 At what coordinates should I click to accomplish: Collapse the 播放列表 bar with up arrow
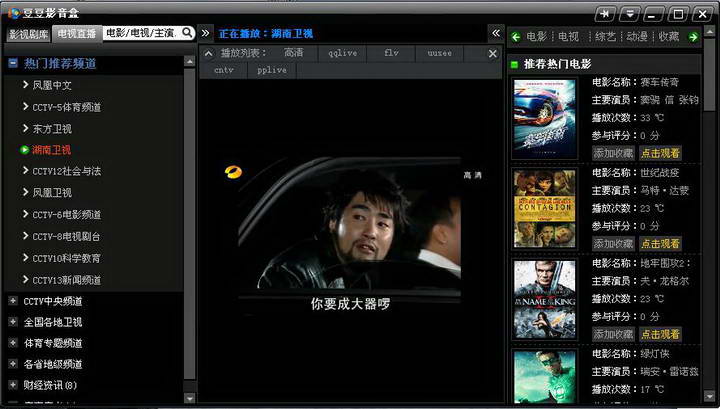click(208, 53)
